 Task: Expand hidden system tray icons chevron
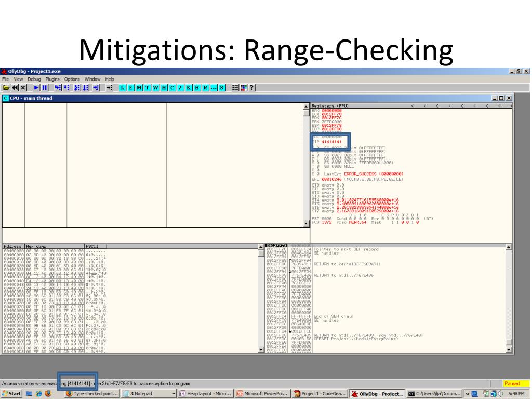tap(468, 394)
